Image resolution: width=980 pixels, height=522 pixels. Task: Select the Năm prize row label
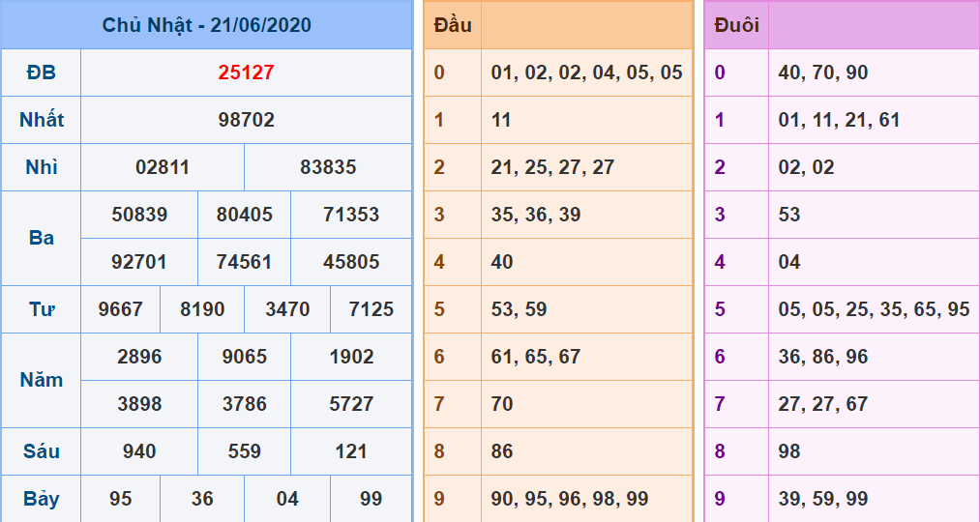[x=41, y=380]
